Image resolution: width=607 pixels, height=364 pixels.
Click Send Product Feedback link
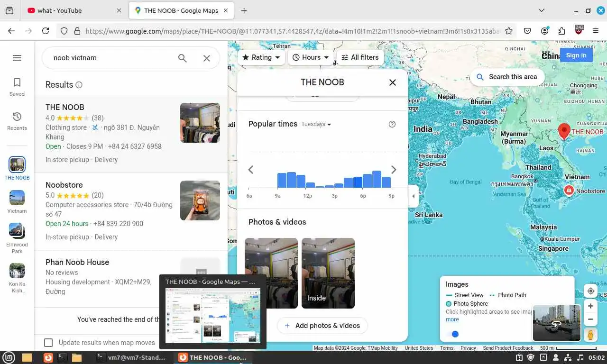[x=508, y=348]
